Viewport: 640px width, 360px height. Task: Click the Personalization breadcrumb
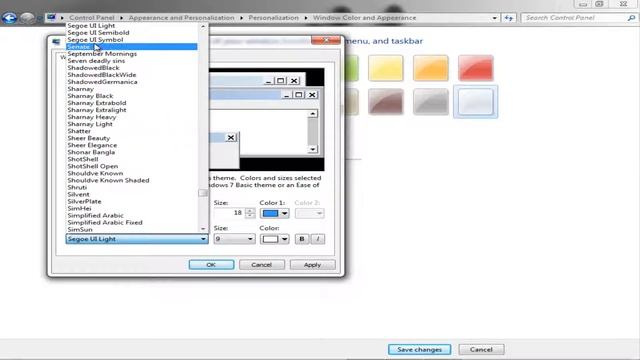273,18
